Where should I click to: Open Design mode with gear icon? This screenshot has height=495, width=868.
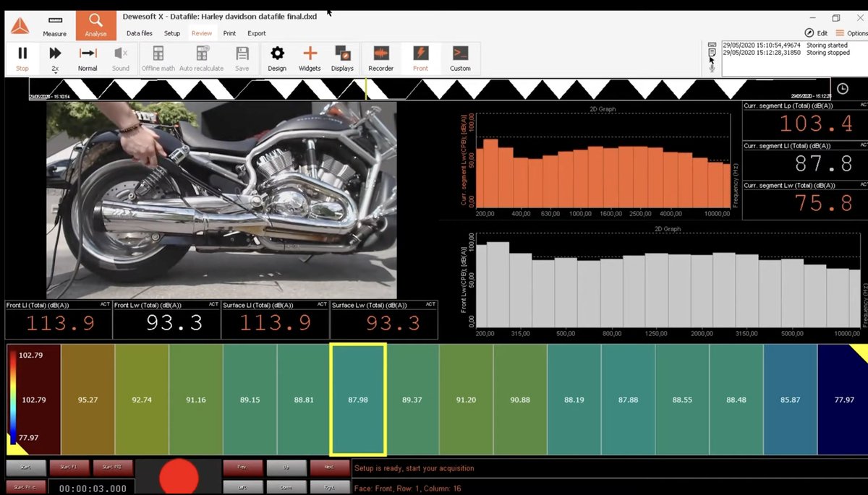[277, 59]
